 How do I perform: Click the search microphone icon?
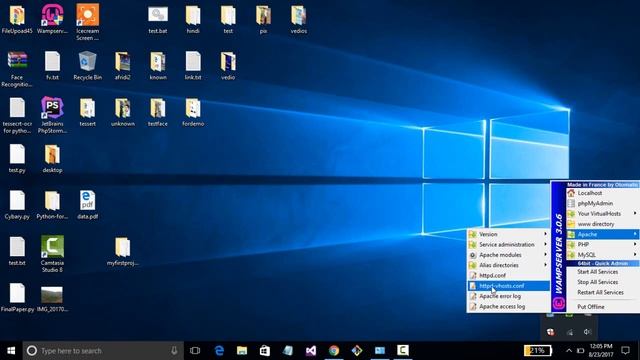click(174, 351)
